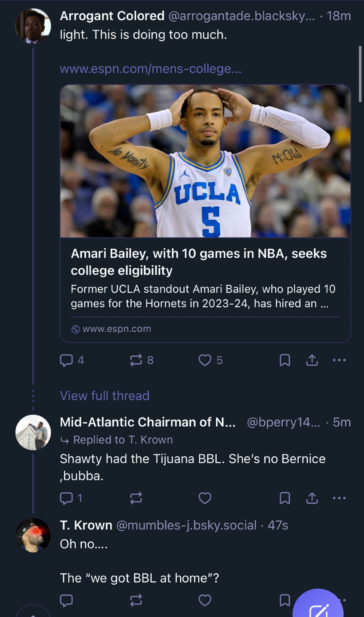Image resolution: width=364 pixels, height=617 pixels.
Task: Open T. Krown profile avatar
Action: (x=33, y=535)
